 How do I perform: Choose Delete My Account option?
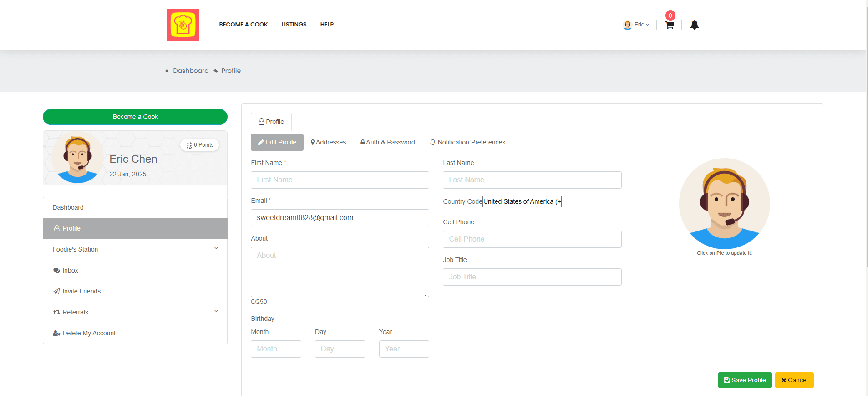89,333
